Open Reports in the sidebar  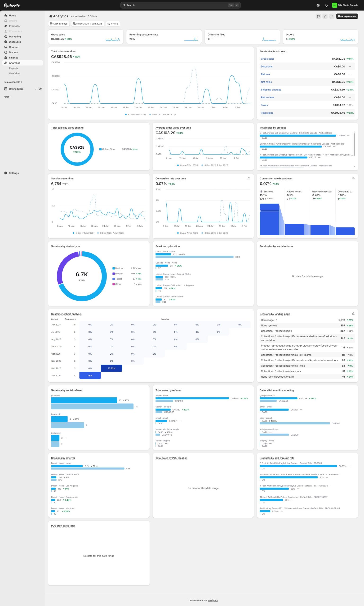pyautogui.click(x=13, y=68)
